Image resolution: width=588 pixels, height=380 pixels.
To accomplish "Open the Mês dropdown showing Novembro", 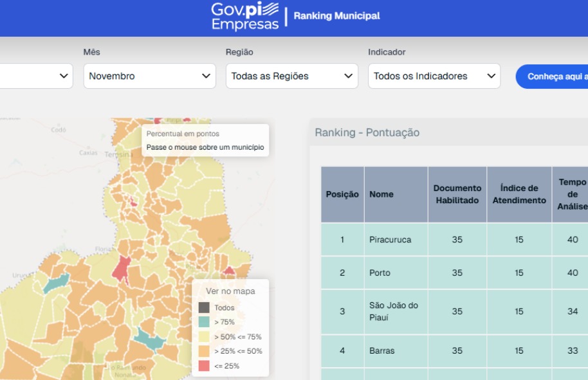I will pos(149,76).
